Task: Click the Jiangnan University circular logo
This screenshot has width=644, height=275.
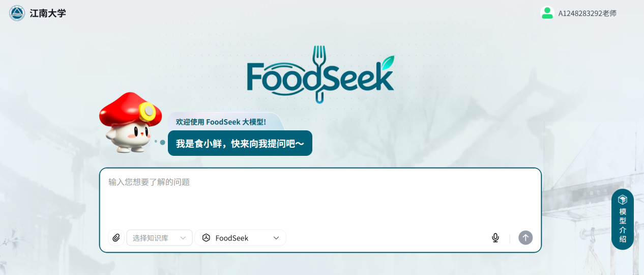Action: 17,13
